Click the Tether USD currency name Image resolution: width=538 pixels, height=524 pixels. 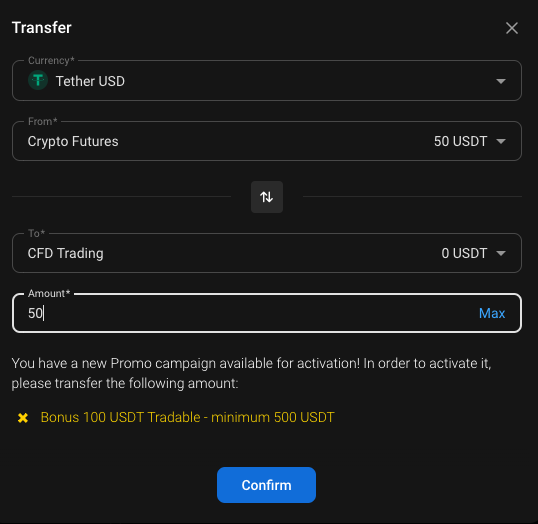click(x=90, y=81)
